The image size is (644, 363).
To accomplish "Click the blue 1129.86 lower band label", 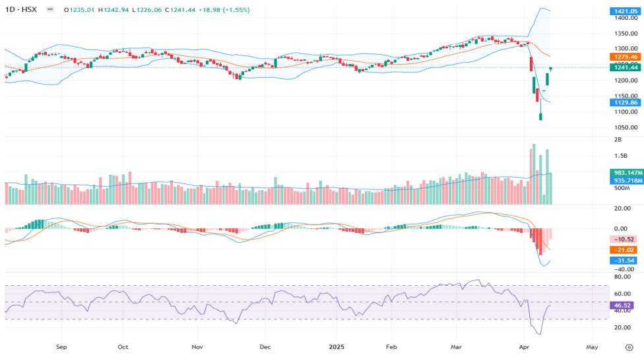I will [x=624, y=102].
